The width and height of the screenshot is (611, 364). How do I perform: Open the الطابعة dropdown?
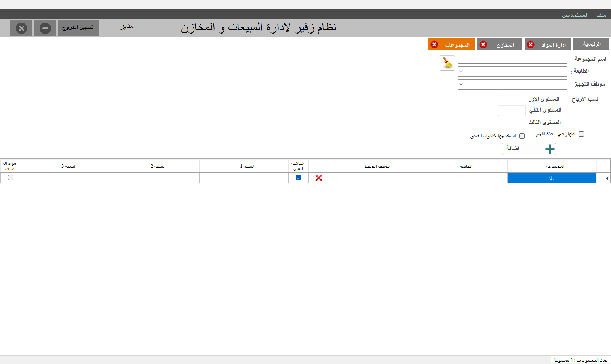pos(512,72)
